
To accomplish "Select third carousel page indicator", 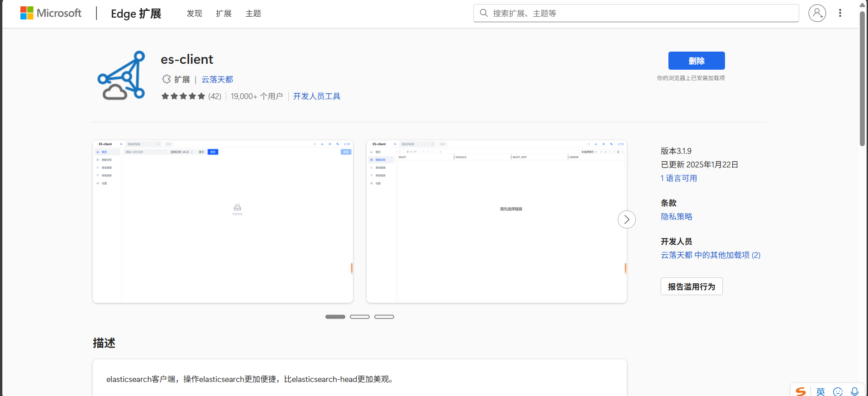I will [384, 317].
